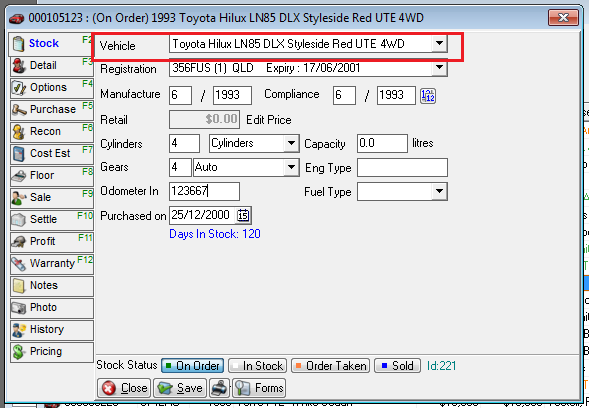Screen dimensions: 589x408
Task: Open the Forms button
Action: click(x=259, y=388)
